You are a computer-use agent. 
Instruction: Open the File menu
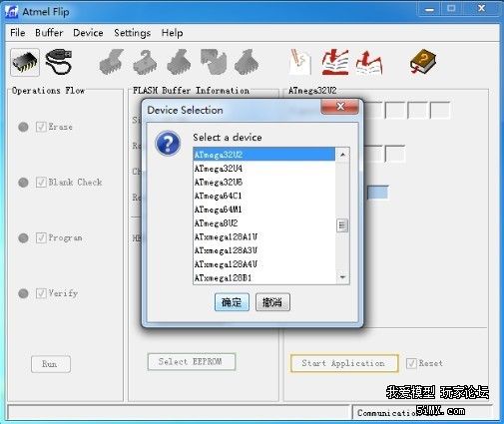tap(18, 33)
